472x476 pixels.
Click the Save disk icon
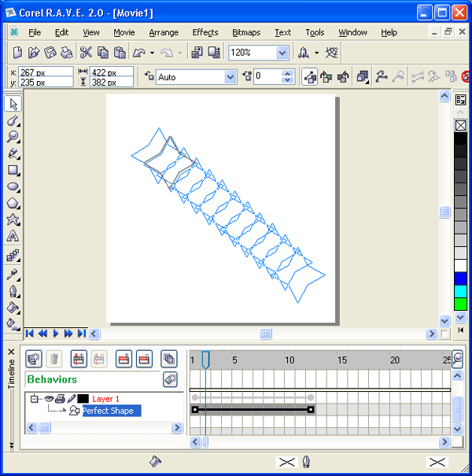pos(50,53)
